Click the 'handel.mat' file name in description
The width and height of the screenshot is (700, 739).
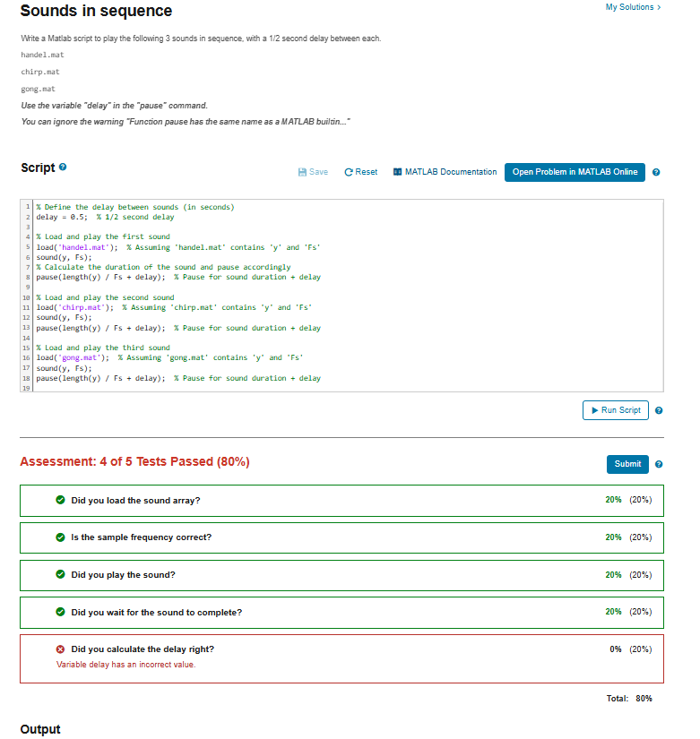click(42, 55)
